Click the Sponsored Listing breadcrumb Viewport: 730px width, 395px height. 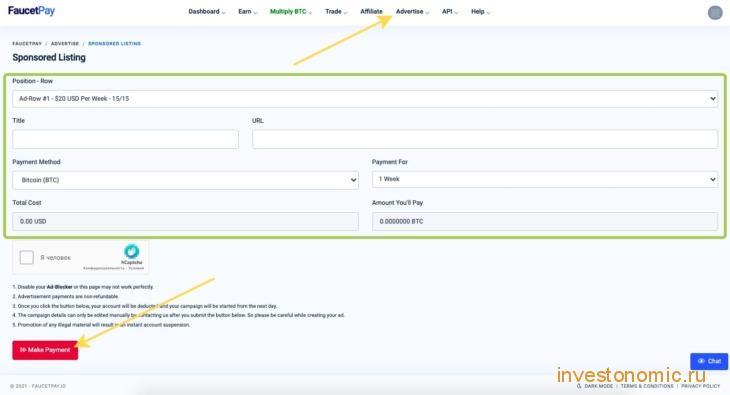115,44
